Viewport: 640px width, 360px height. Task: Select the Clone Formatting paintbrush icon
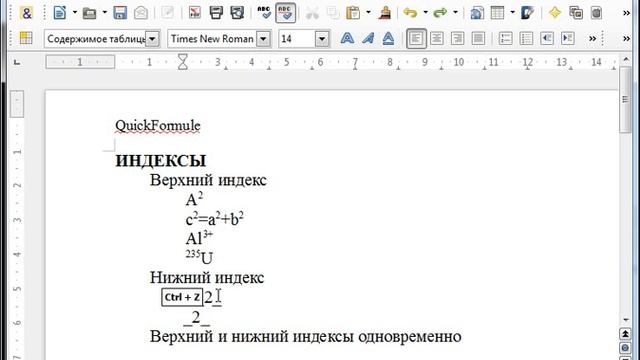pyautogui.click(x=384, y=13)
